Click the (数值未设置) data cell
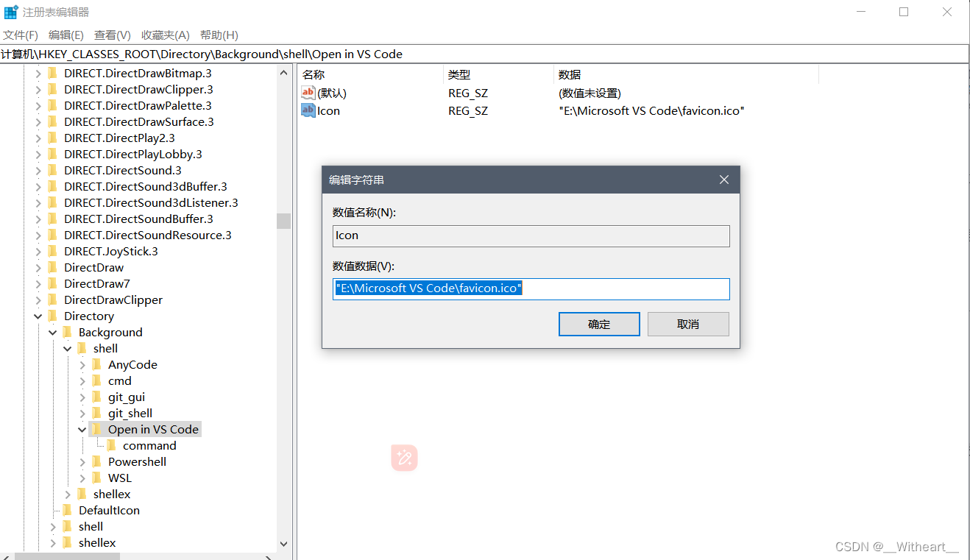The height and width of the screenshot is (560, 970). tap(590, 93)
